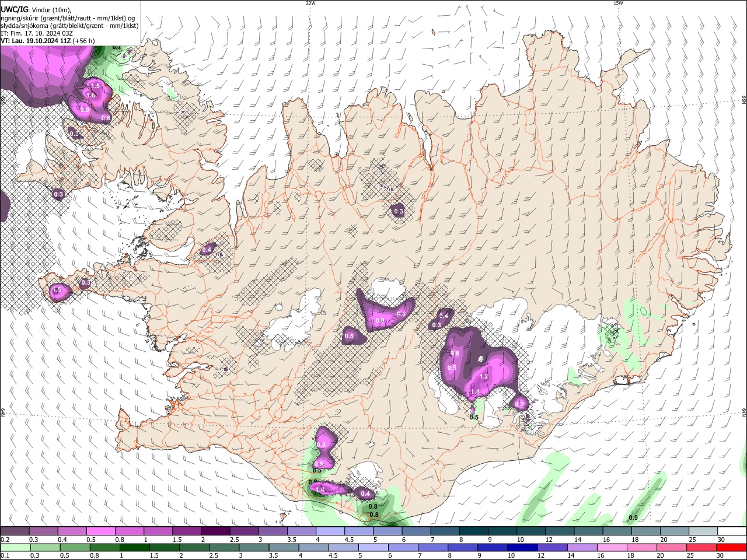The width and height of the screenshot is (747, 560).
Task: Click the lavender 14 swatch in lower legend row
Action: (581, 547)
